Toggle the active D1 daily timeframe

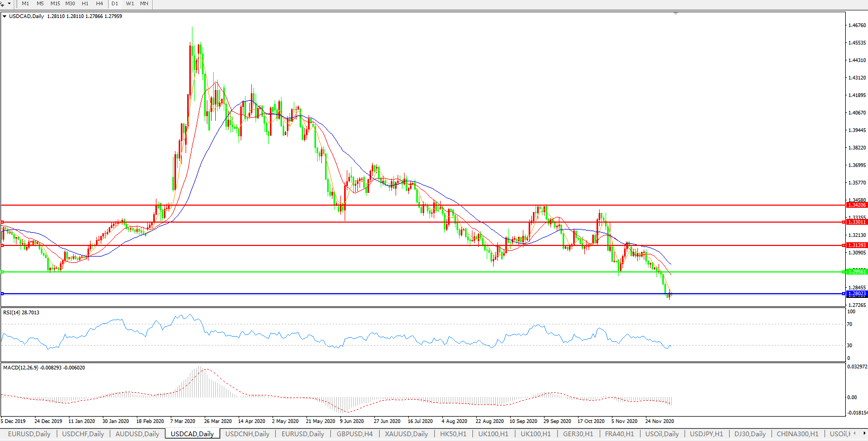115,4
